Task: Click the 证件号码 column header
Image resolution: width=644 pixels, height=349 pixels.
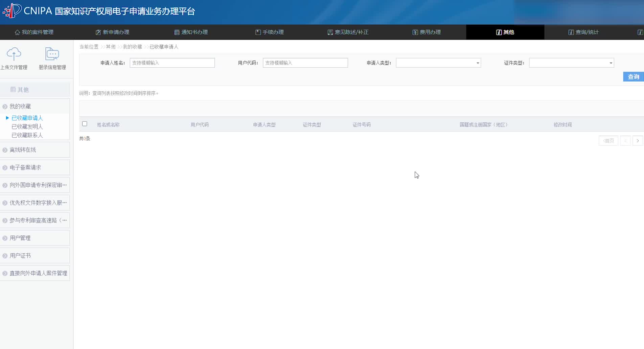Action: [362, 125]
